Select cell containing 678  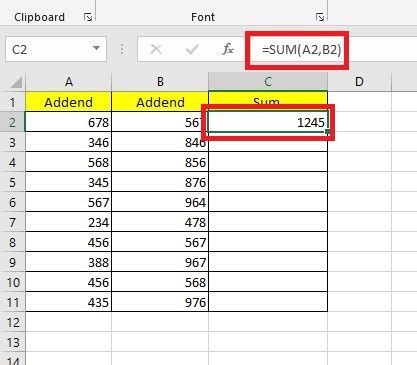coord(68,122)
